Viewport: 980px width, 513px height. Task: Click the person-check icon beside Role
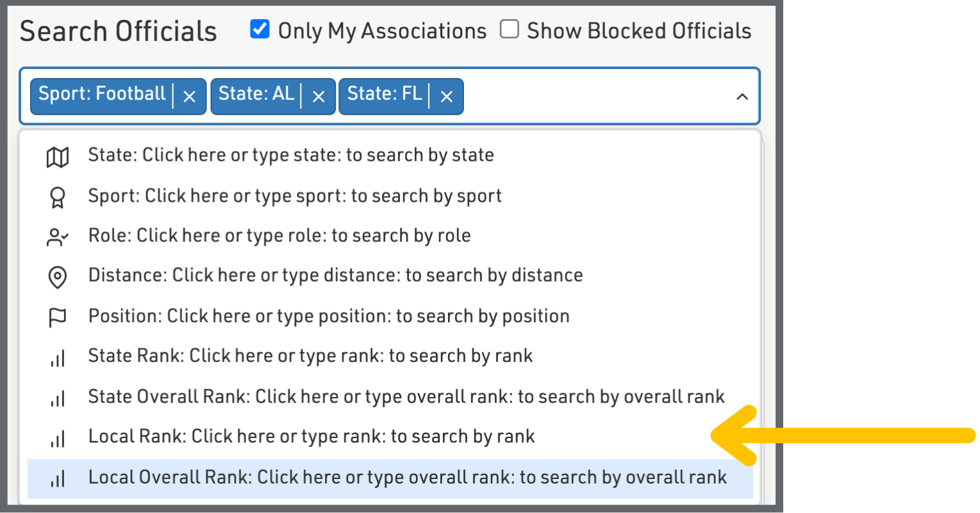click(58, 237)
